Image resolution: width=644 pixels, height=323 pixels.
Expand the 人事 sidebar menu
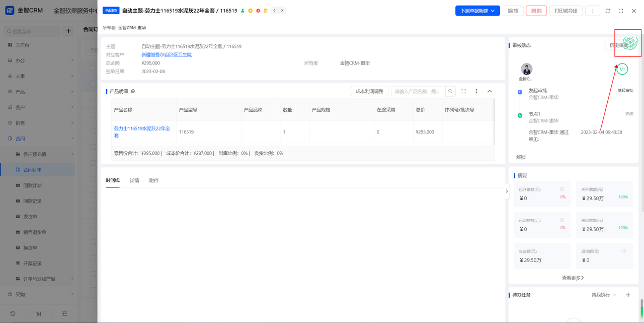(38, 76)
